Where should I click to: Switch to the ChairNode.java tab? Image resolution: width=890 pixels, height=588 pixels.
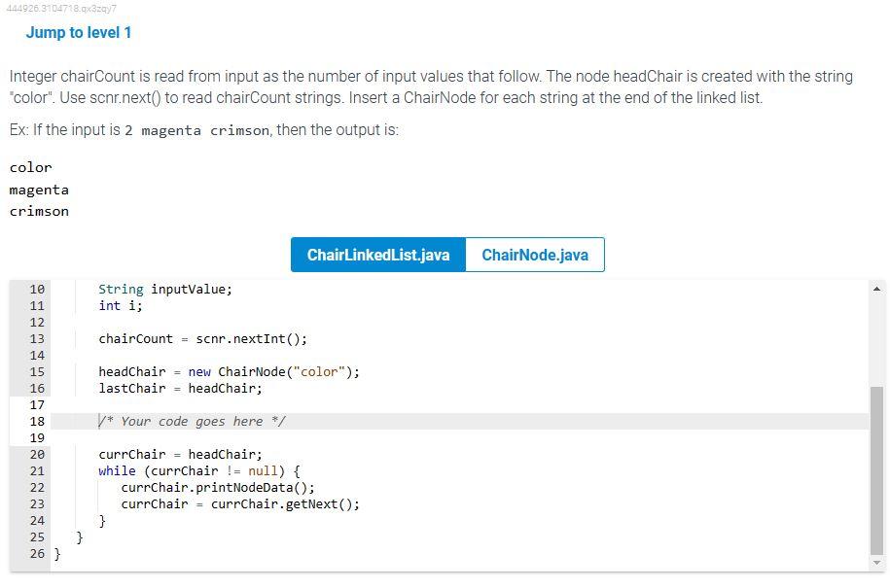point(534,255)
